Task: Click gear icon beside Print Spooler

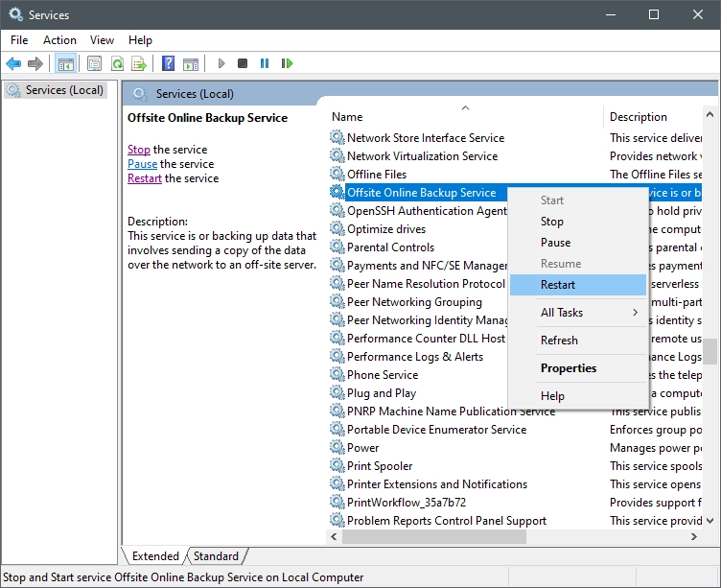Action: [x=337, y=465]
